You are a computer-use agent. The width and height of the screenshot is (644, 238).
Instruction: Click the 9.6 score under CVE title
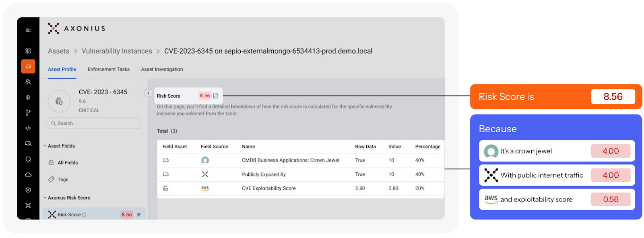click(82, 101)
